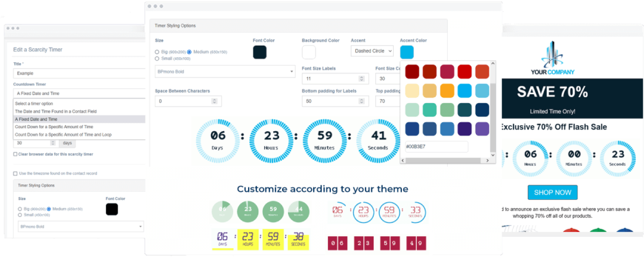The height and width of the screenshot is (257, 644).
Task: Select the Medium (650x150) size radio button
Action: [190, 52]
